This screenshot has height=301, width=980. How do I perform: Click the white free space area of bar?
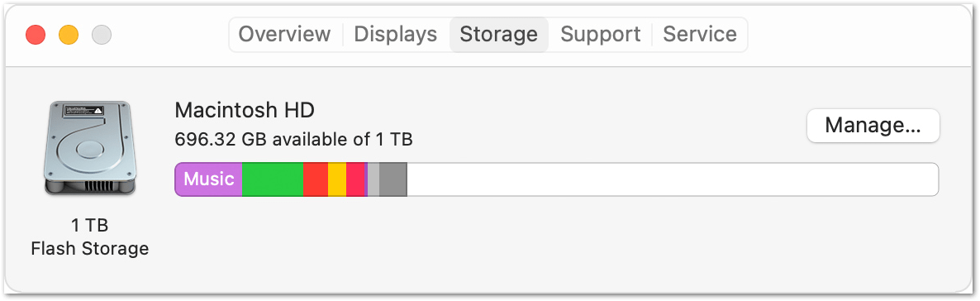[673, 179]
